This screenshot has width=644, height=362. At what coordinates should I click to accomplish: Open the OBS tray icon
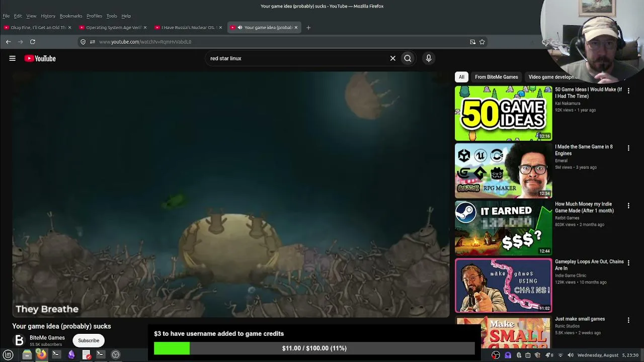point(496,355)
